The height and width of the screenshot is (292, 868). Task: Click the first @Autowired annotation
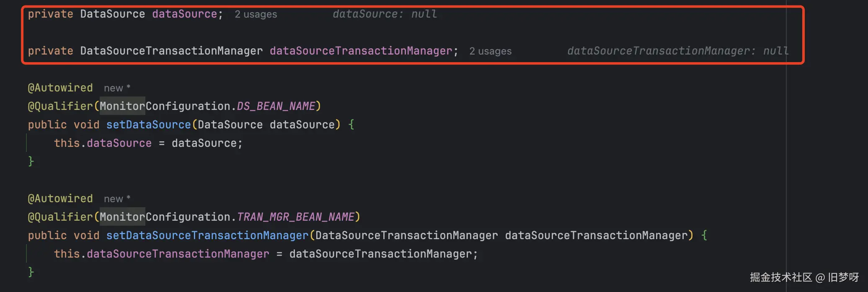[x=60, y=88]
